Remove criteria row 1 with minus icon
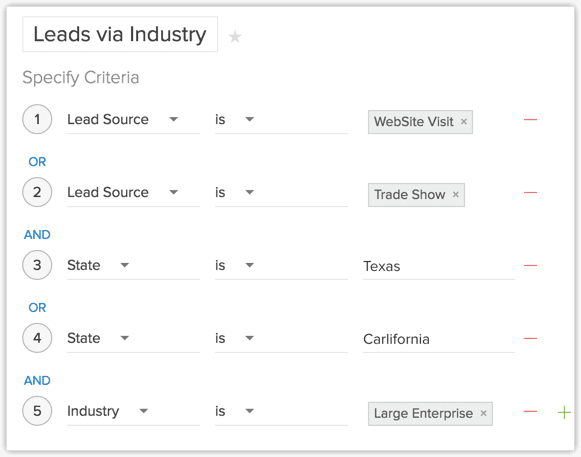The width and height of the screenshot is (581, 457). pos(530,119)
